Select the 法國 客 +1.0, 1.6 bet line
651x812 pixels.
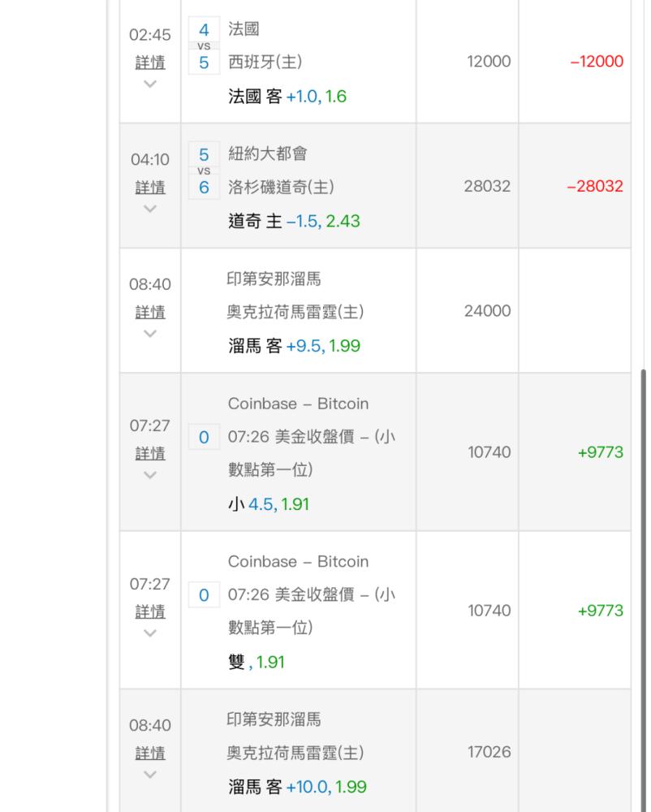point(287,97)
